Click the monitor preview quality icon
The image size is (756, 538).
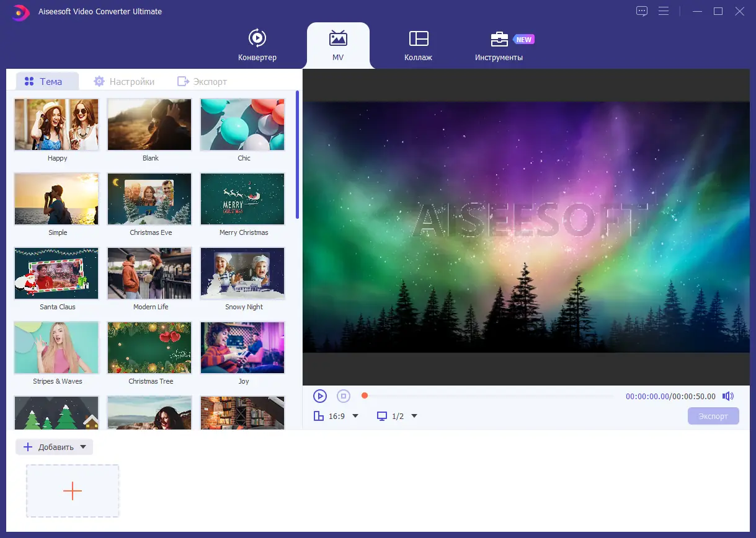tap(382, 416)
